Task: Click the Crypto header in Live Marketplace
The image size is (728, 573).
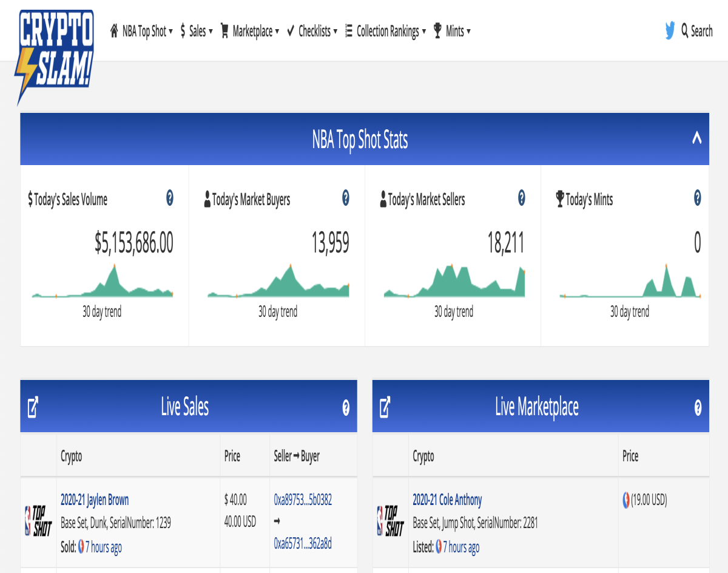Action: [423, 456]
